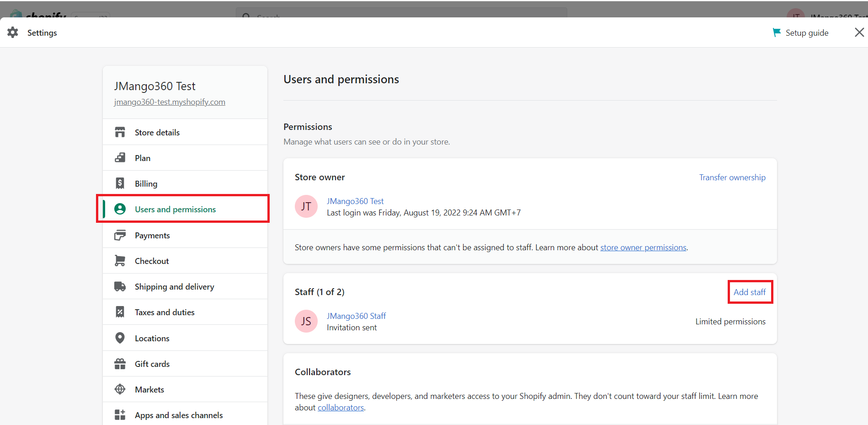Image resolution: width=868 pixels, height=425 pixels.
Task: Click the Gift cards present icon
Action: (120, 364)
